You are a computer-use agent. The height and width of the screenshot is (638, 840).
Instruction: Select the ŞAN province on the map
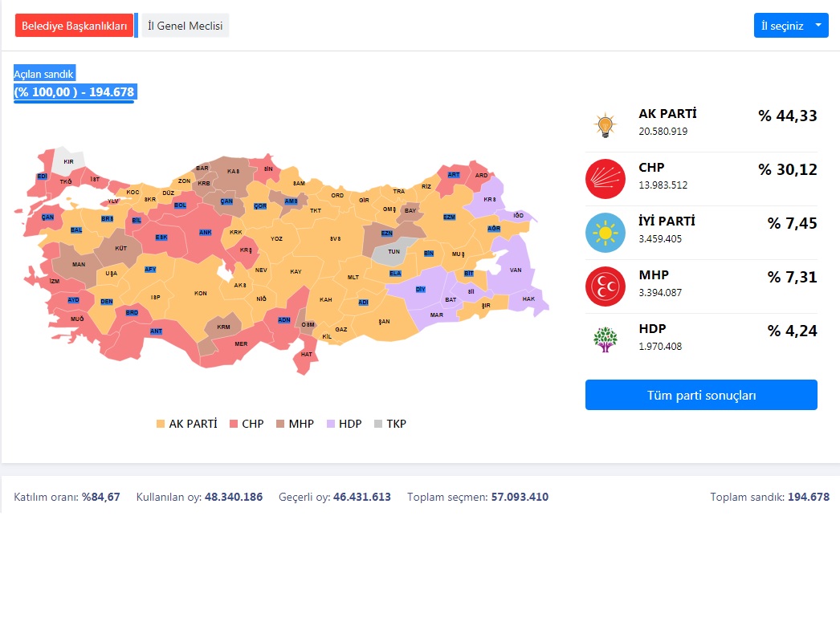point(384,322)
